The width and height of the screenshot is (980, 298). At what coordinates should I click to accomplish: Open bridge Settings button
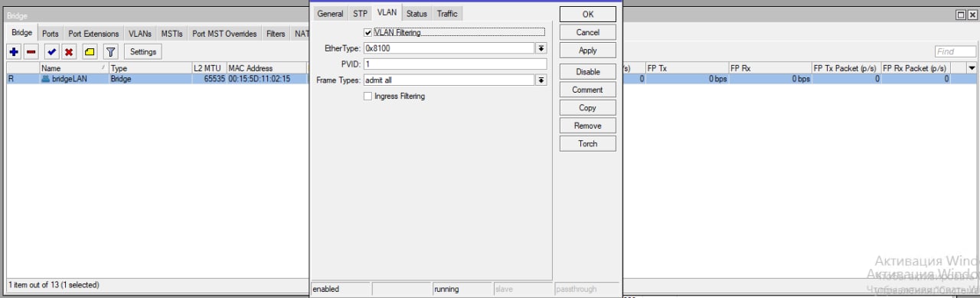coord(142,52)
